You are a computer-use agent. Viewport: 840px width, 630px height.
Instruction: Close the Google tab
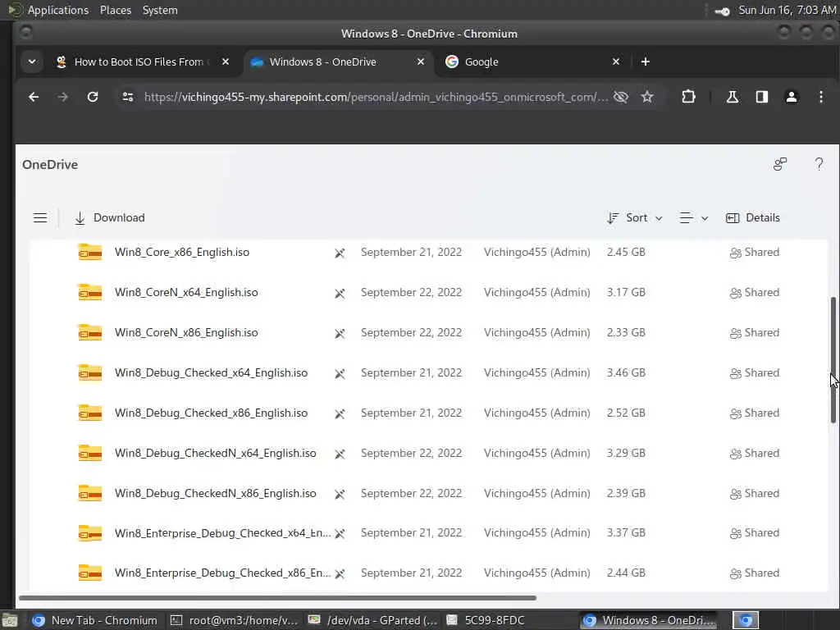(x=616, y=62)
